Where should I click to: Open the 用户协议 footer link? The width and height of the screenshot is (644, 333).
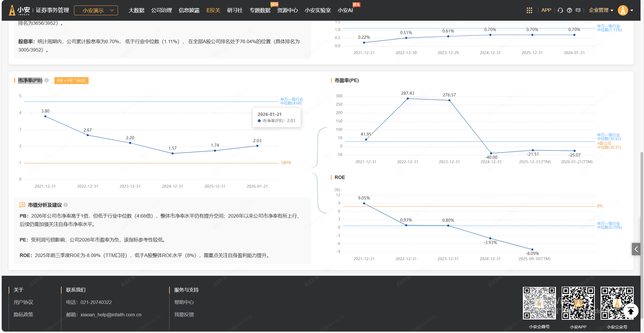[x=23, y=302]
